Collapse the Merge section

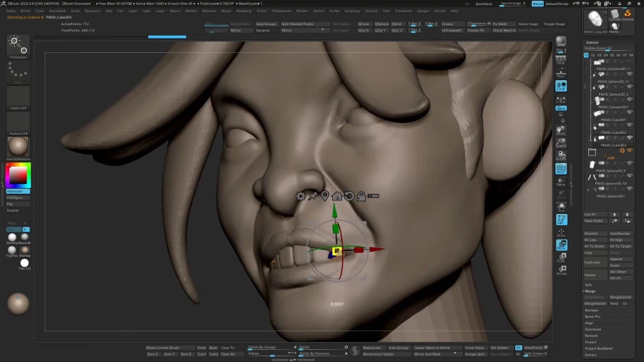[x=590, y=291]
